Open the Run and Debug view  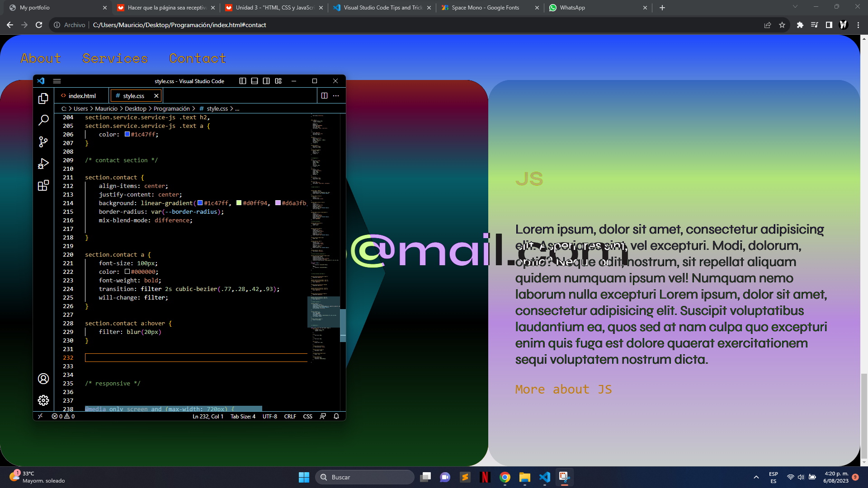(x=43, y=164)
